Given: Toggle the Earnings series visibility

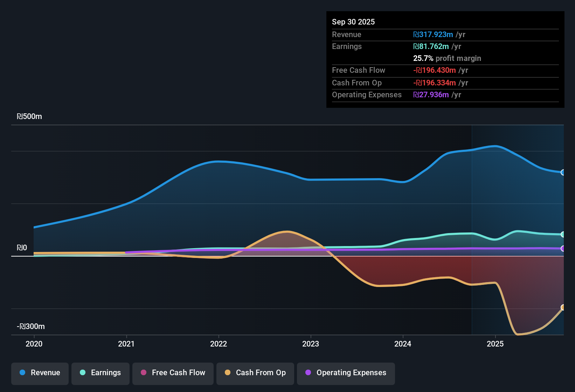Looking at the screenshot, I should [101, 373].
